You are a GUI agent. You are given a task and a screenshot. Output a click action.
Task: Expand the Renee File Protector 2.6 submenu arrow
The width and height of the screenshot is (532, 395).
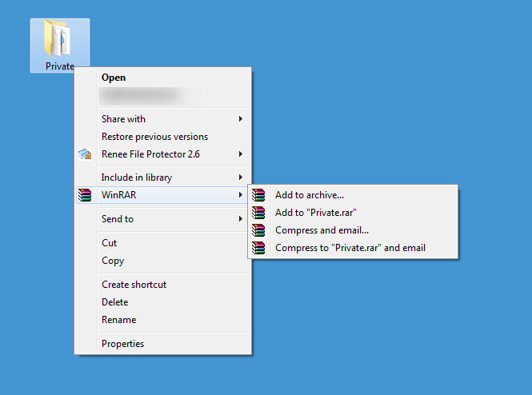pos(241,154)
